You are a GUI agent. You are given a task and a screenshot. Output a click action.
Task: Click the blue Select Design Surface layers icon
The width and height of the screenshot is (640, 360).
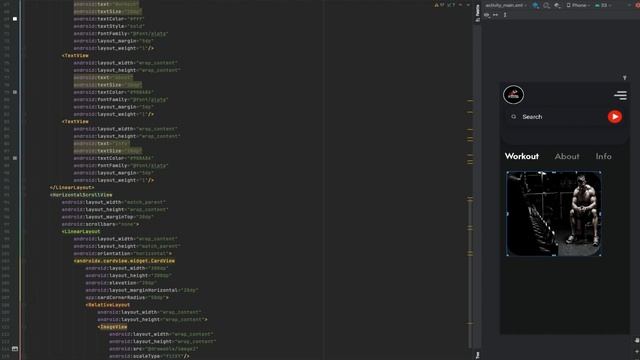tap(536, 5)
